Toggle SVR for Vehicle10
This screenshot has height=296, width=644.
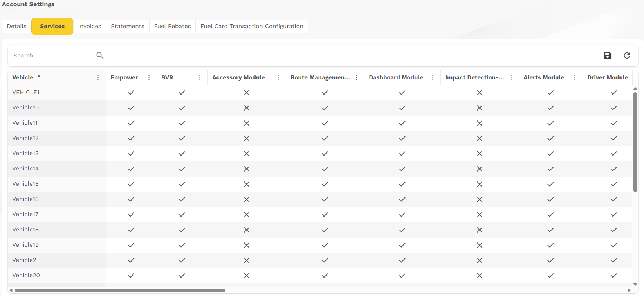[182, 108]
